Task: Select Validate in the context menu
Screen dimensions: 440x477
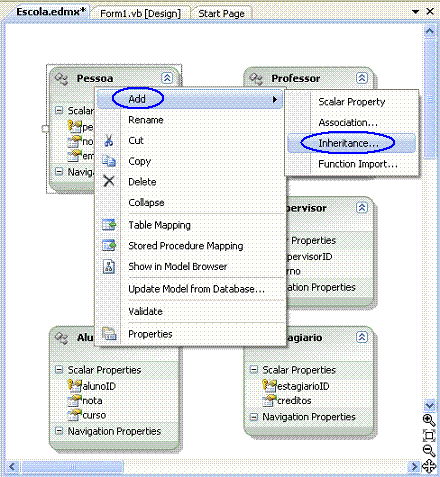Action: tap(145, 311)
